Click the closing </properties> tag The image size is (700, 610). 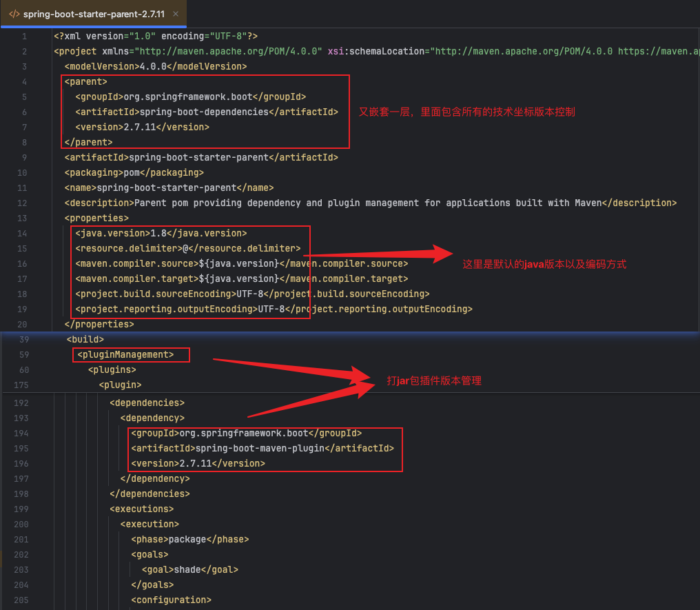pos(99,325)
